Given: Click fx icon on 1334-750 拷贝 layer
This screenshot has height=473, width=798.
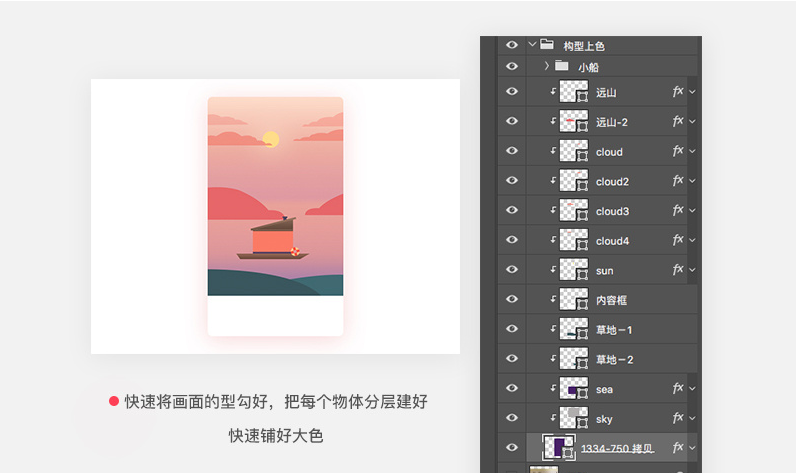Looking at the screenshot, I should 678,448.
